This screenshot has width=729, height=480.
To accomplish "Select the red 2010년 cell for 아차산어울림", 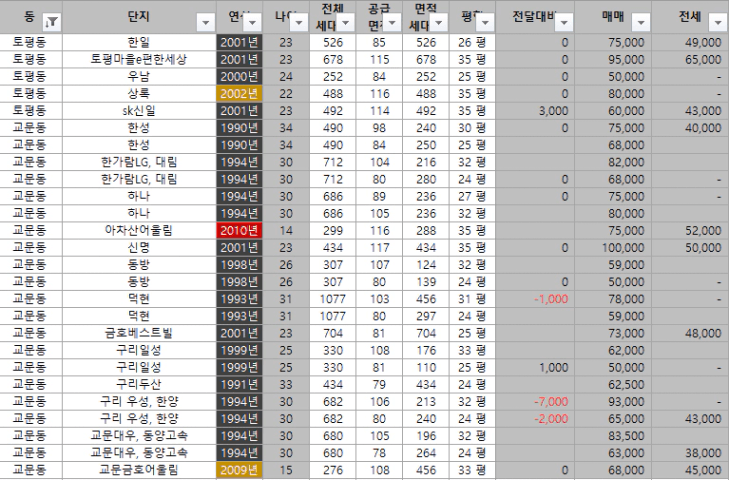I will [x=239, y=230].
